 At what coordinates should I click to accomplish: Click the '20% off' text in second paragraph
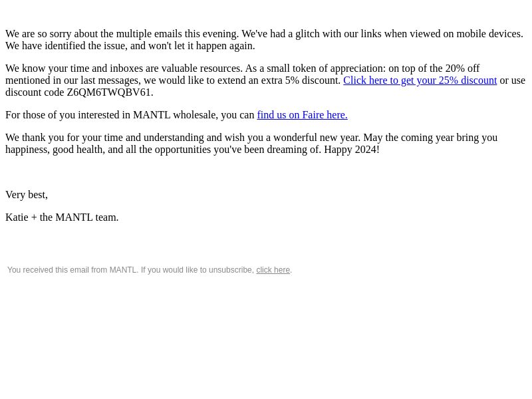point(462,68)
